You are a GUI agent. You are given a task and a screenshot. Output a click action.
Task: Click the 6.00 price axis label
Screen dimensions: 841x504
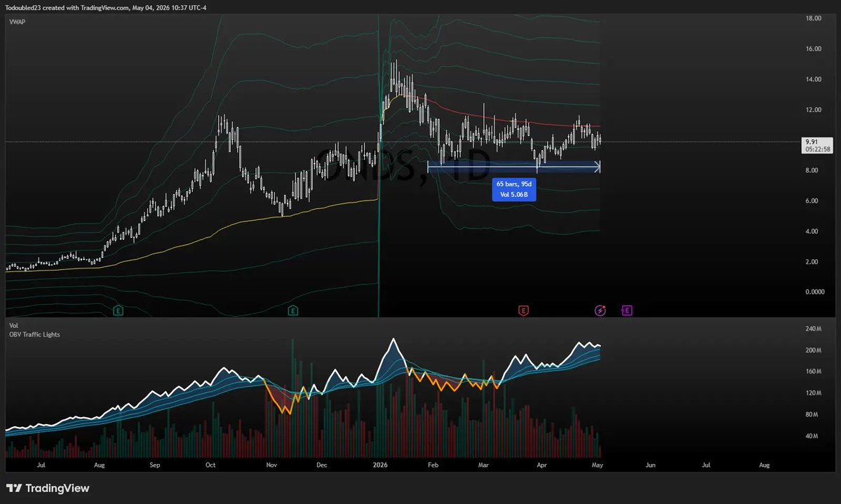tap(812, 201)
